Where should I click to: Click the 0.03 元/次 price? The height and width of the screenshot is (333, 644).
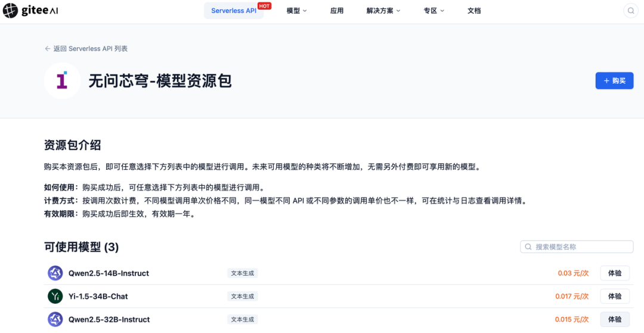tap(574, 273)
